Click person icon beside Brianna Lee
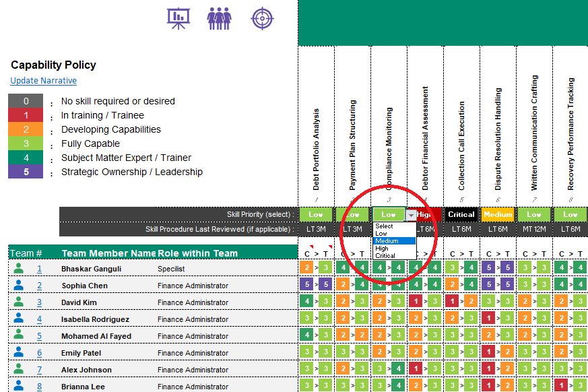Screen dimensions: 588x392 (x=18, y=386)
